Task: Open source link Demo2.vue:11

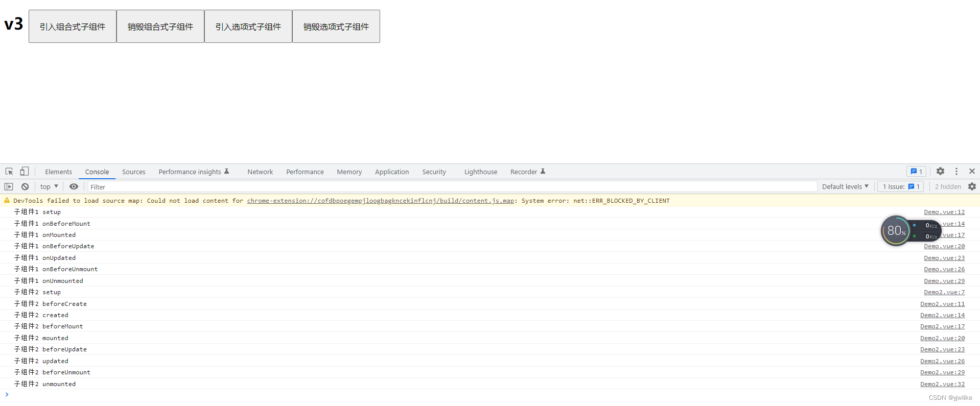Action: click(942, 304)
